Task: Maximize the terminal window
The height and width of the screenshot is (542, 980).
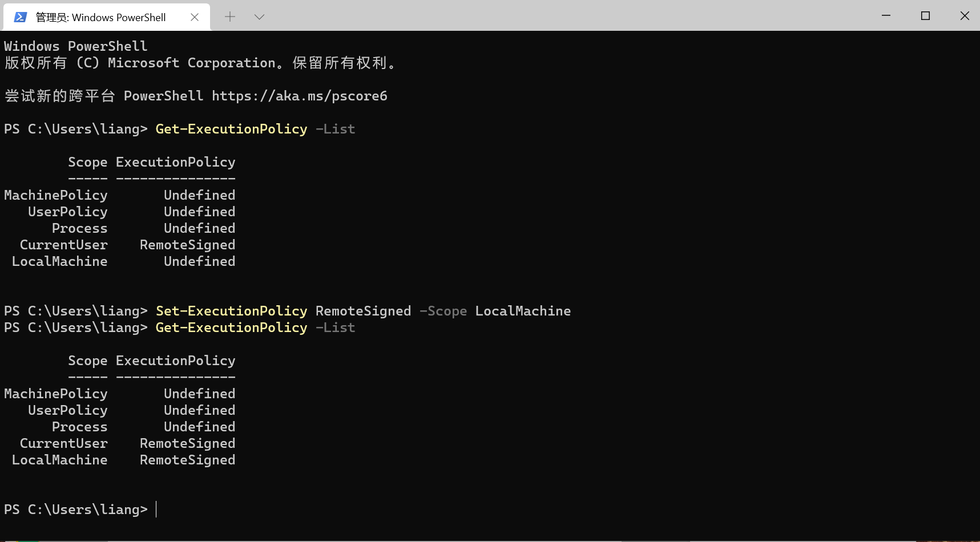Action: [925, 16]
